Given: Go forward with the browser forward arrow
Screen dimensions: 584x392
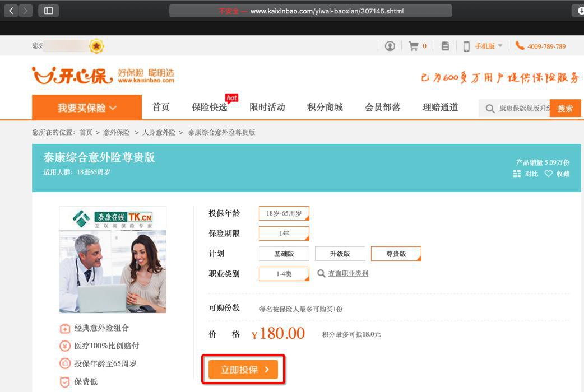Looking at the screenshot, I should coord(25,11).
